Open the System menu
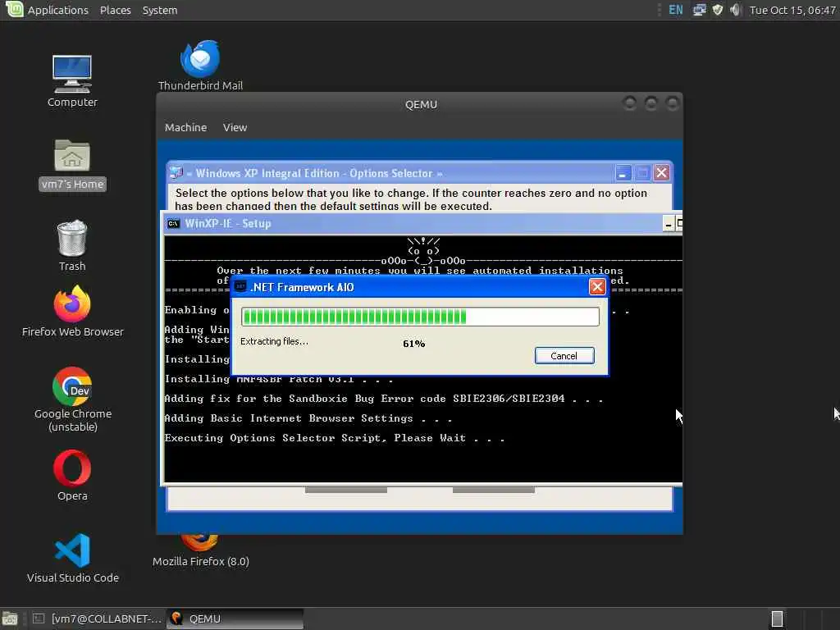This screenshot has height=630, width=840. (160, 10)
